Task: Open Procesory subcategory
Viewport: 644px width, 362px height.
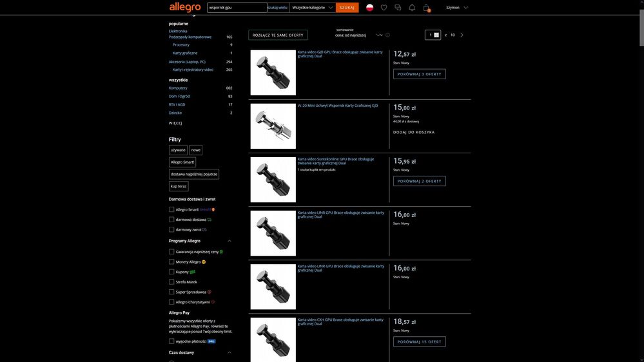Action: [x=181, y=44]
